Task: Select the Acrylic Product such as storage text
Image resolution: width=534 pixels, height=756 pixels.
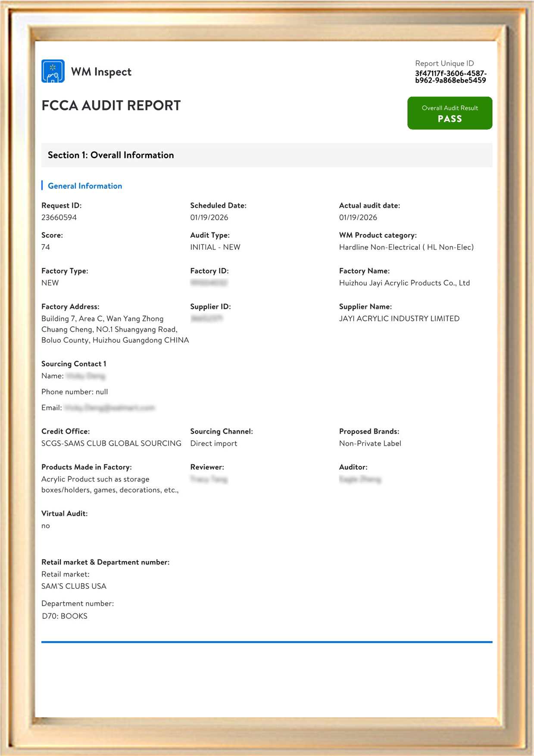Action: [95, 479]
